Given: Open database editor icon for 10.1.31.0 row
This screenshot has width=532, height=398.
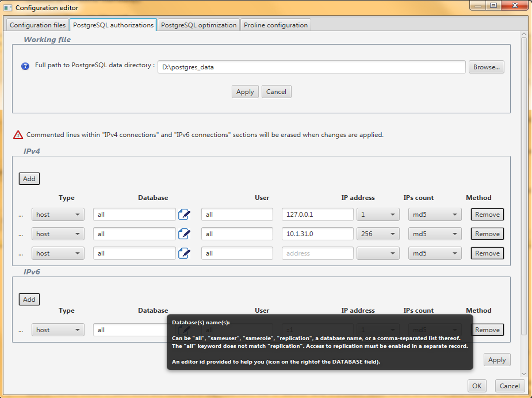Looking at the screenshot, I should coord(184,234).
